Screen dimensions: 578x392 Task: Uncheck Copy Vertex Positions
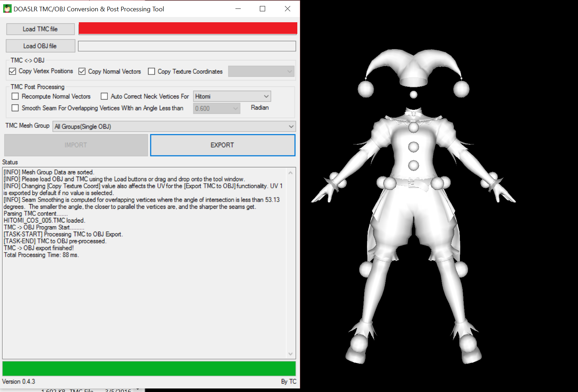[x=13, y=71]
